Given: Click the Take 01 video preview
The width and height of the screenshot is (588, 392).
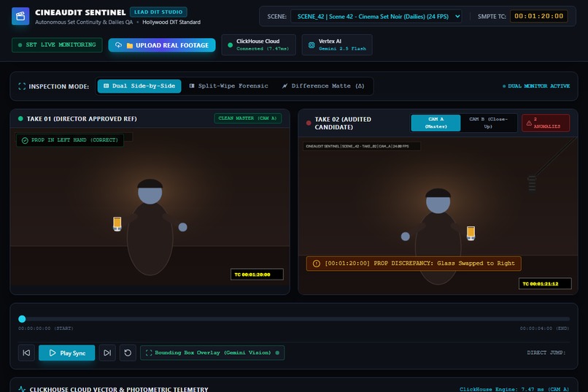Looking at the screenshot, I should [x=150, y=207].
